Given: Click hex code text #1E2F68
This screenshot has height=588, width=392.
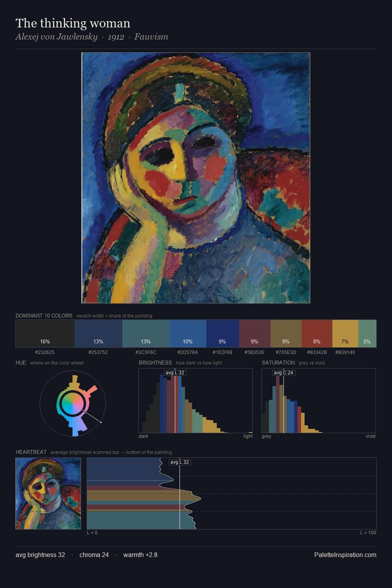Looking at the screenshot, I should (x=223, y=352).
